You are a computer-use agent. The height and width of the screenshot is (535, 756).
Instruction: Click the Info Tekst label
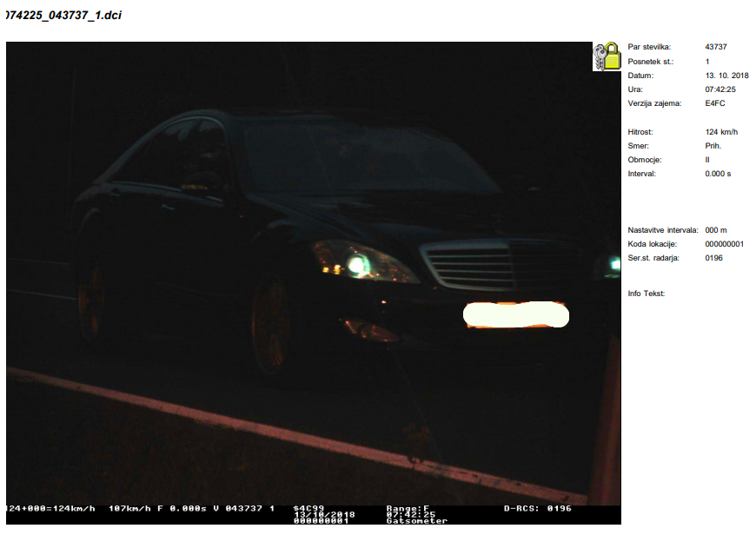click(x=646, y=294)
